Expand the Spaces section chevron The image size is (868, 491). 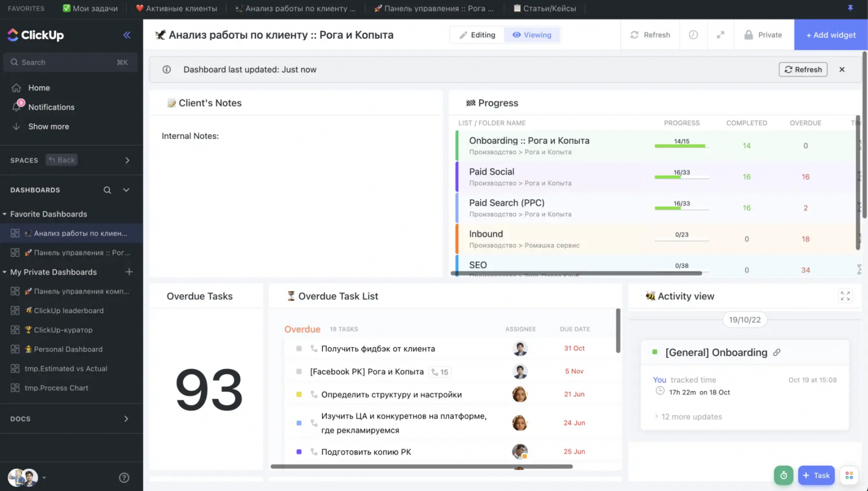pyautogui.click(x=127, y=160)
